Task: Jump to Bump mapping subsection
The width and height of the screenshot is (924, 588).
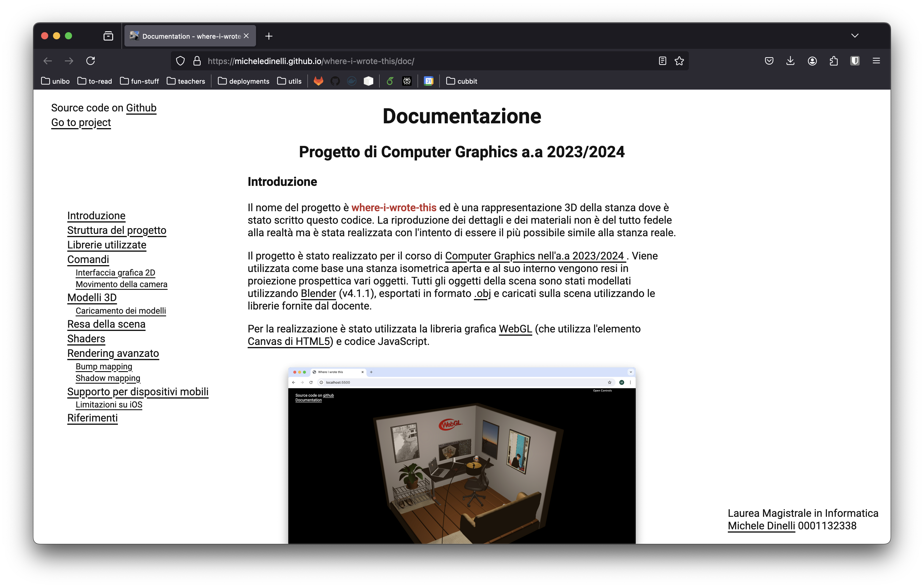Action: [x=104, y=367]
